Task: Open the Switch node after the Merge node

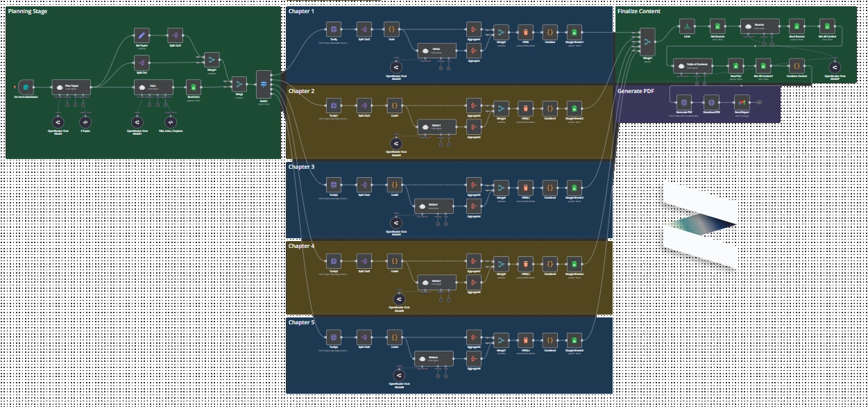Action: (x=263, y=83)
